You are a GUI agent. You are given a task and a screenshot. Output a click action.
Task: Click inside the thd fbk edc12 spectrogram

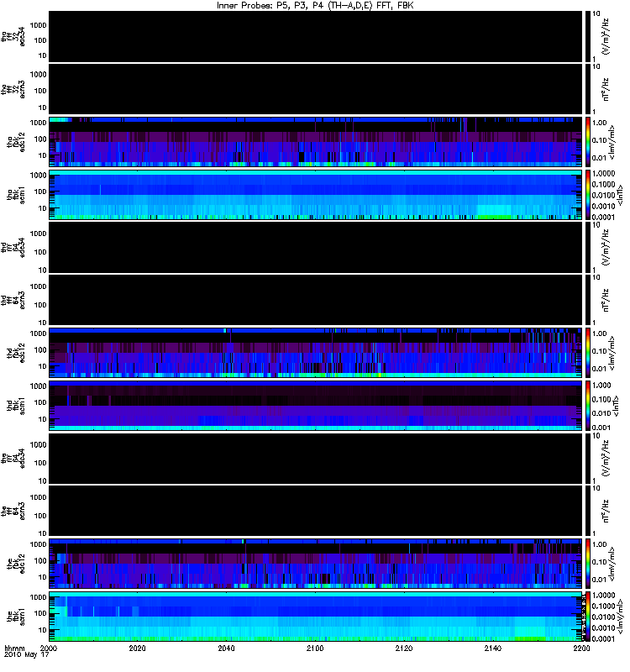coord(315,353)
